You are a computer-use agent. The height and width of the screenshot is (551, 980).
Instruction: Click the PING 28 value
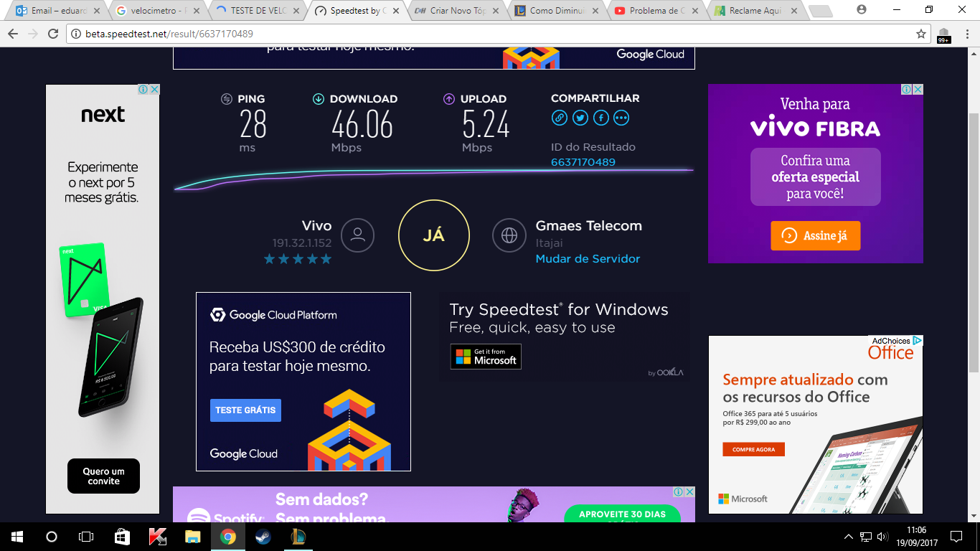[x=253, y=125]
